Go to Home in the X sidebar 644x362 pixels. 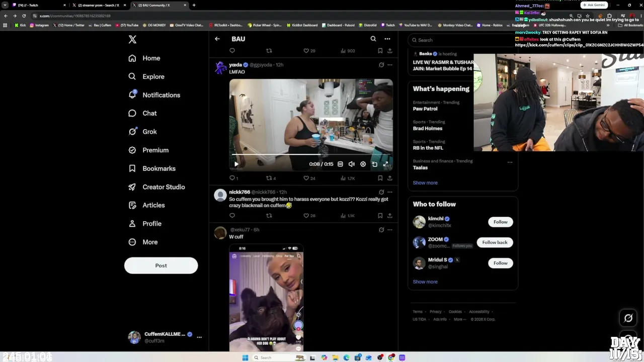144,58
